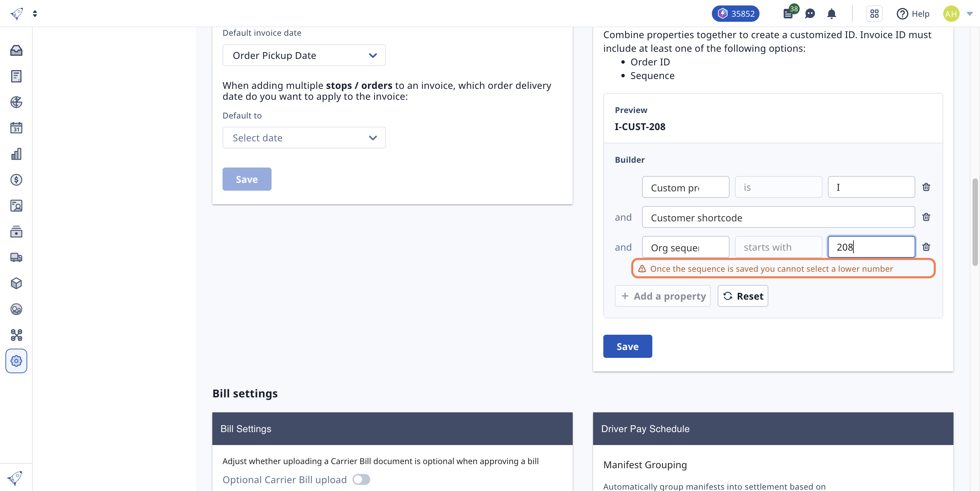
Task: Delete the Org sequence row
Action: click(926, 248)
